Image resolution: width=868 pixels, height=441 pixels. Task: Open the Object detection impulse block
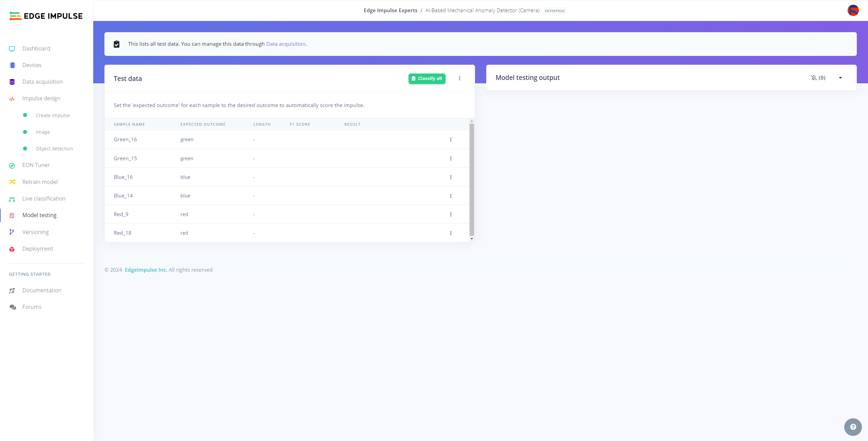54,149
